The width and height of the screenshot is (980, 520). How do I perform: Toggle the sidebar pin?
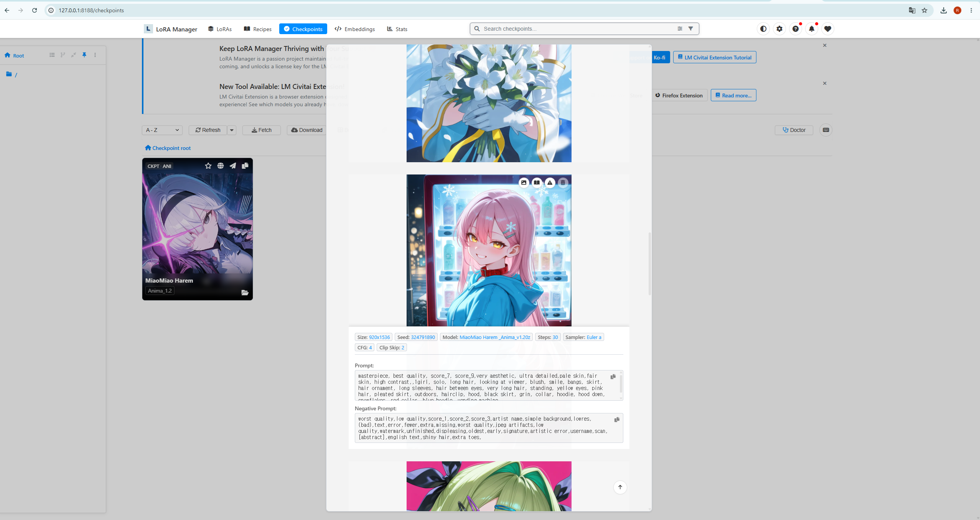point(84,55)
